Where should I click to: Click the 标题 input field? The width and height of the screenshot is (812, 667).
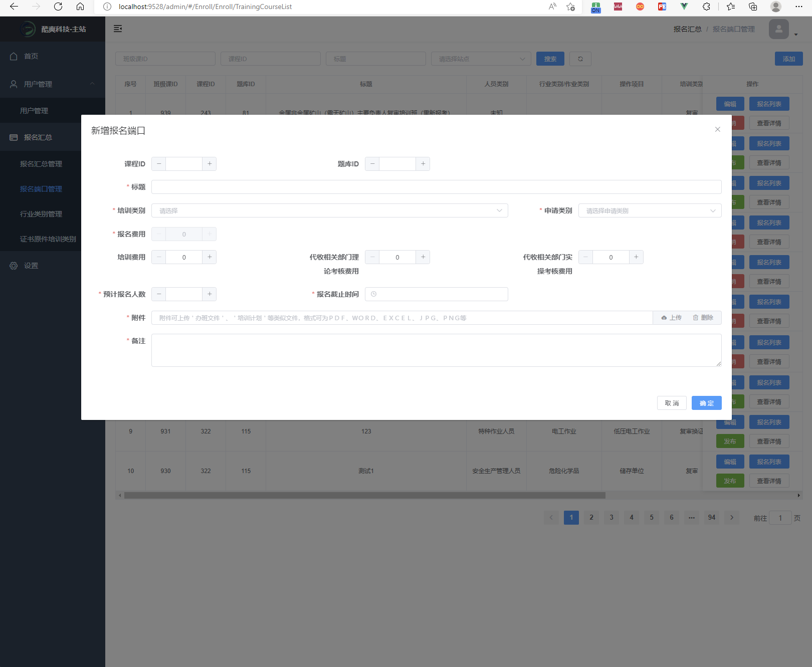coord(436,187)
